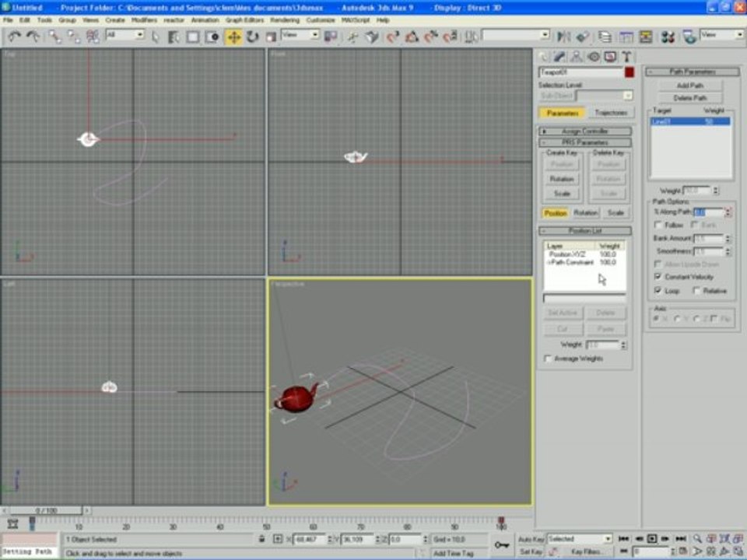This screenshot has height=560, width=747.
Task: Activate the Select and Scale tool
Action: click(x=271, y=37)
